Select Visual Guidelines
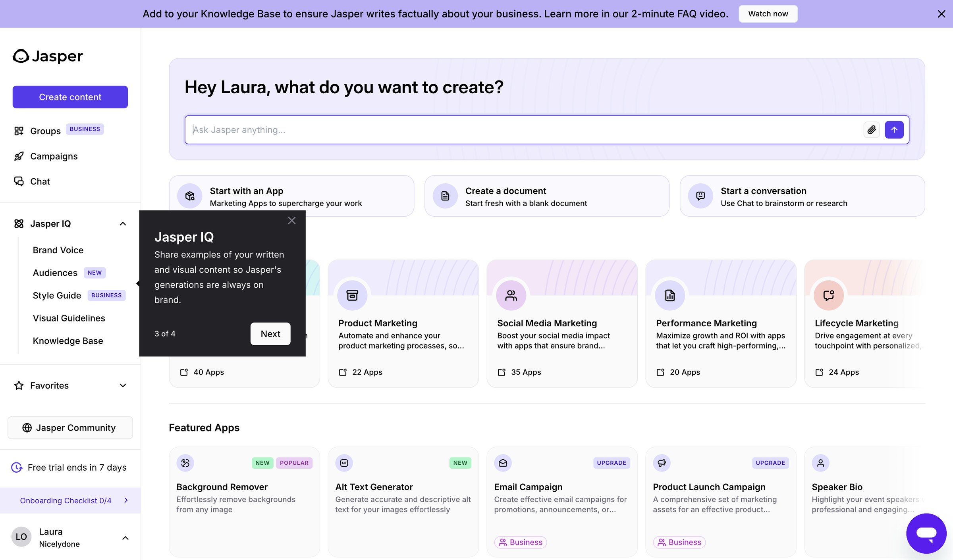 [69, 318]
